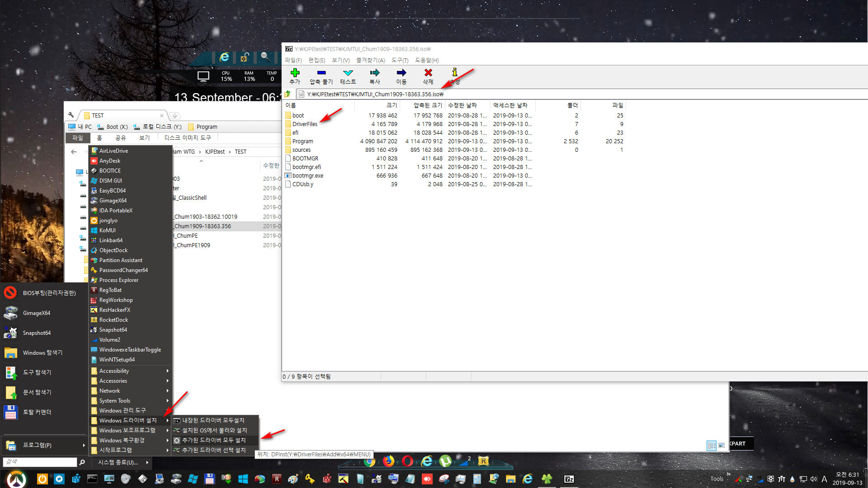Sort by the 이름 name column header
The image size is (868, 488).
318,105
